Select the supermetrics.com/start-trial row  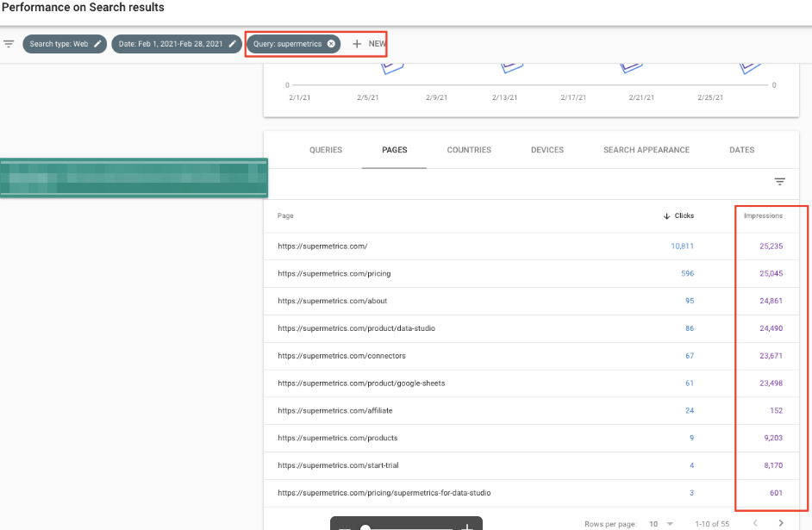531,466
